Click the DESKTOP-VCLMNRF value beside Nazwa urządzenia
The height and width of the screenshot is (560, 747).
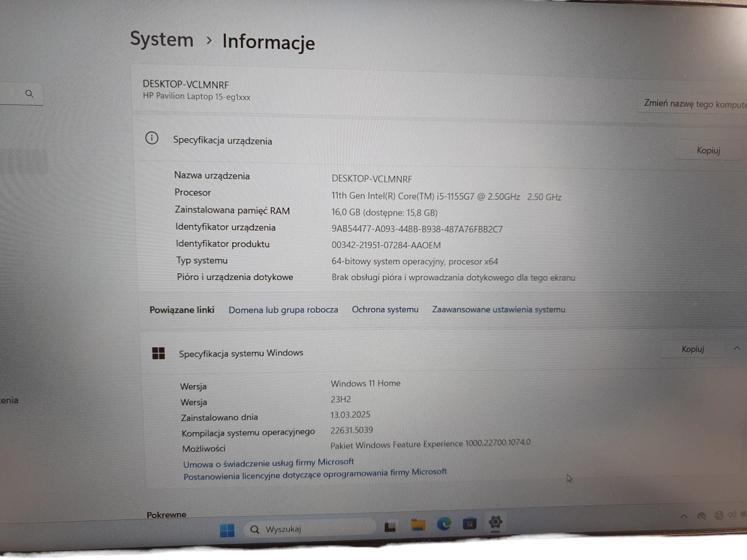click(372, 179)
